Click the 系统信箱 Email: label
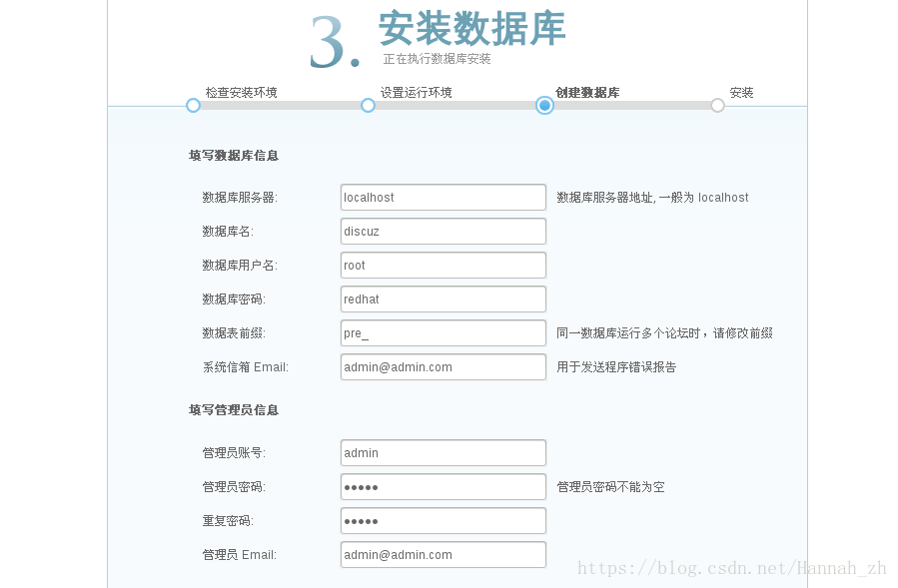This screenshot has height=588, width=898. 246,367
